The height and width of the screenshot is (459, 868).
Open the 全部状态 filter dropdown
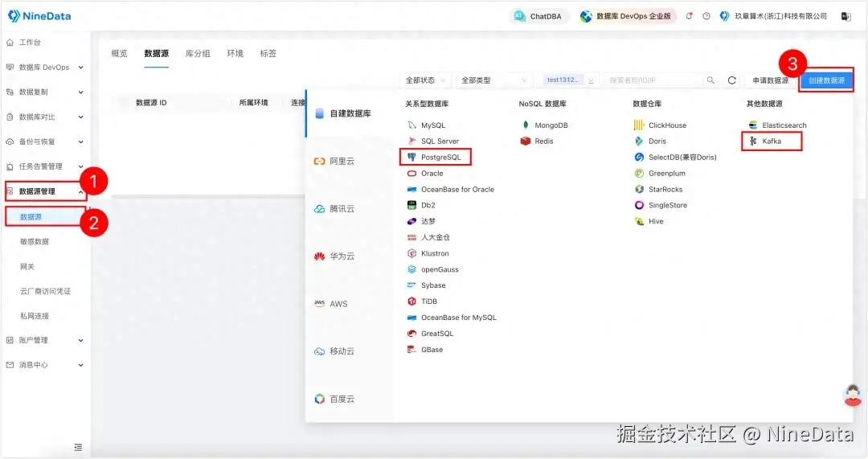(x=425, y=80)
